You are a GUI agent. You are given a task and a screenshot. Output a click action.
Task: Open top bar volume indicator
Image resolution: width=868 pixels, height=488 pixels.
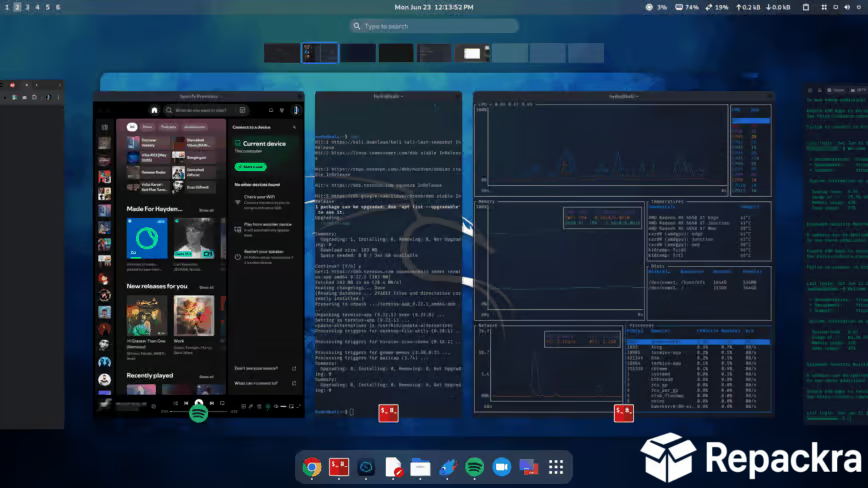click(847, 7)
